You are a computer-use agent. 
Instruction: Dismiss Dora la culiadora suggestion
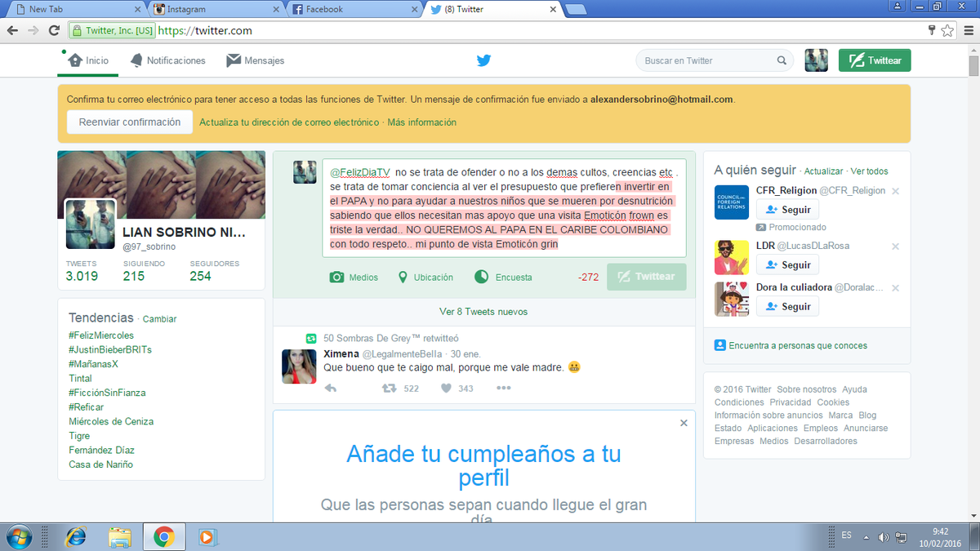click(895, 288)
